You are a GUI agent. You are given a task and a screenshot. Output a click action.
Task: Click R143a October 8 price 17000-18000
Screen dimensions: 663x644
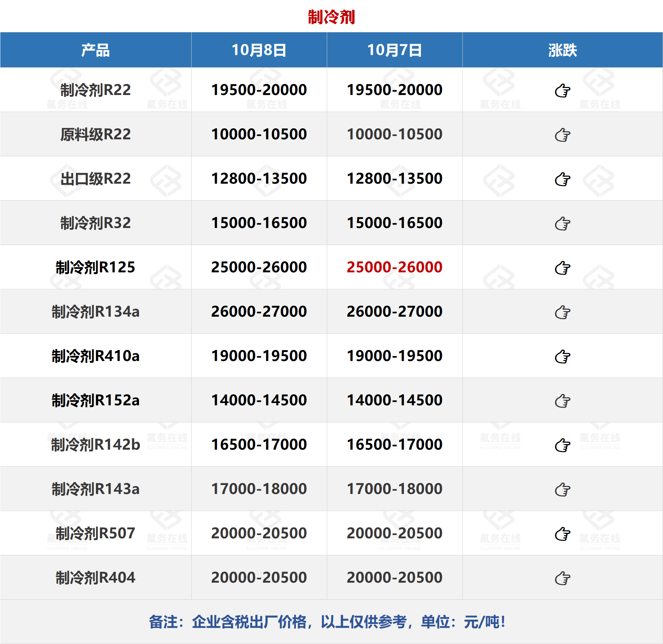[x=259, y=489]
